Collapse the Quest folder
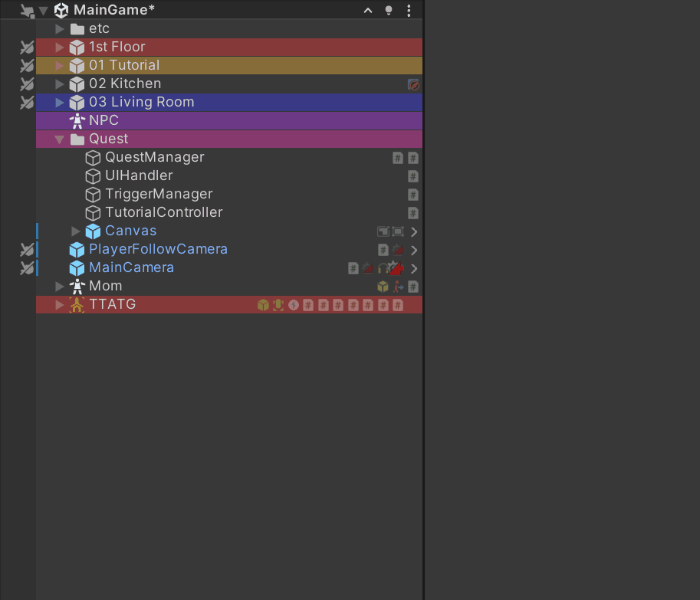Screen dimensions: 700x600 [59, 139]
